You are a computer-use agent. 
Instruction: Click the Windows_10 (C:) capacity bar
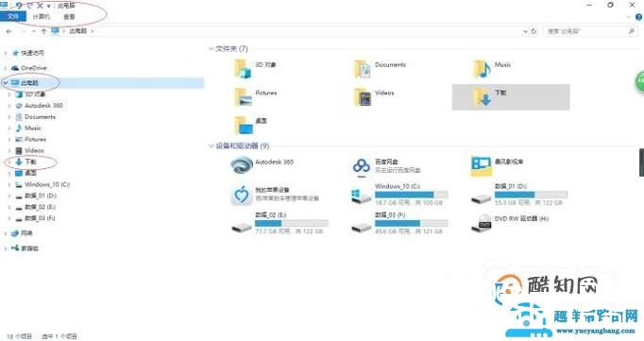pos(411,195)
